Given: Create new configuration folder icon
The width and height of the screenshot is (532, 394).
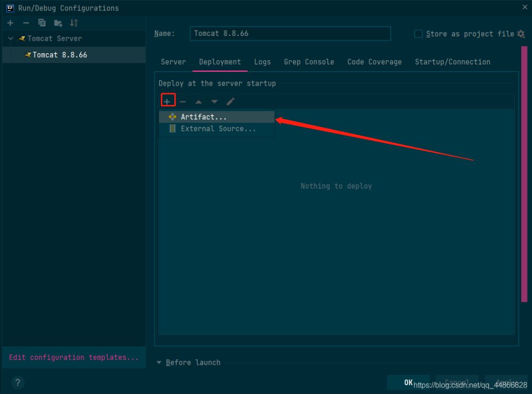Looking at the screenshot, I should [x=58, y=23].
